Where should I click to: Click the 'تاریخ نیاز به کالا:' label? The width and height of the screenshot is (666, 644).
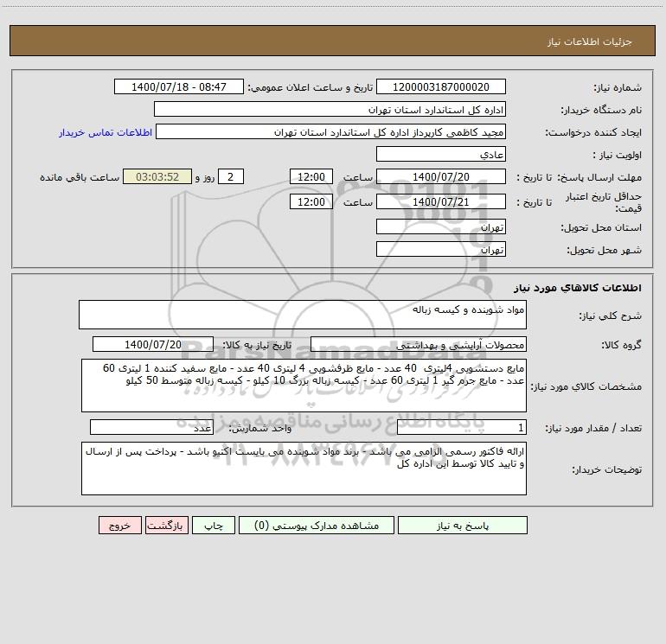click(x=258, y=345)
